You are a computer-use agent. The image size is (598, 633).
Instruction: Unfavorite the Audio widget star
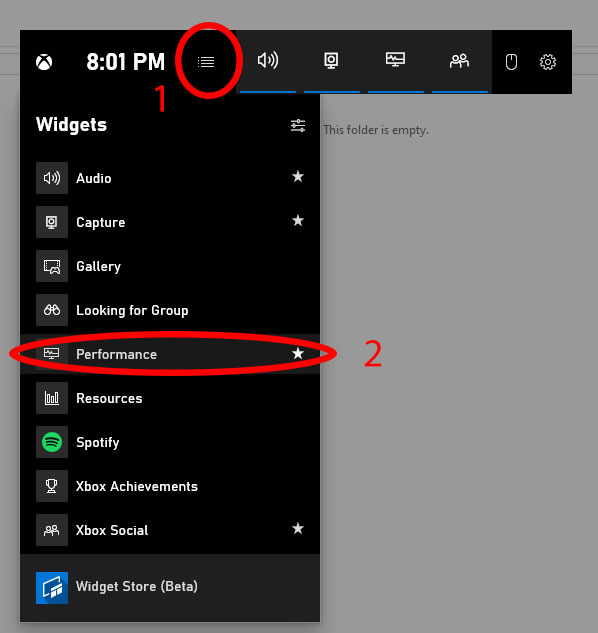point(298,176)
